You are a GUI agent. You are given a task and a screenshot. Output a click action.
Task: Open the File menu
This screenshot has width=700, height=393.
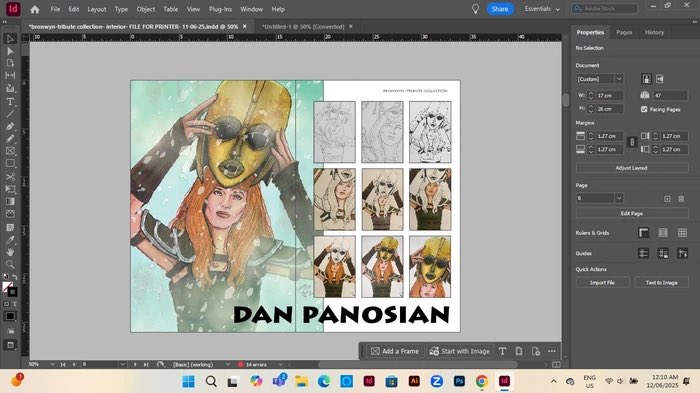[55, 9]
